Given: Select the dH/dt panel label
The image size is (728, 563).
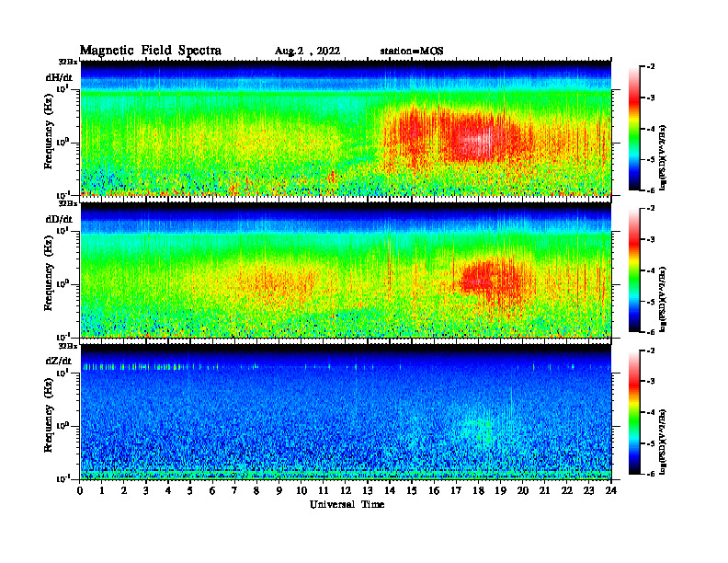Looking at the screenshot, I should tap(59, 77).
